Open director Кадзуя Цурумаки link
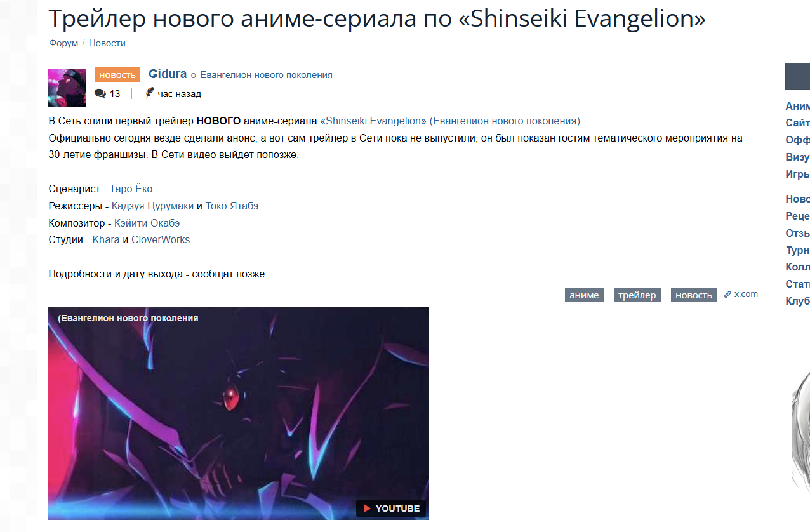 [x=152, y=206]
